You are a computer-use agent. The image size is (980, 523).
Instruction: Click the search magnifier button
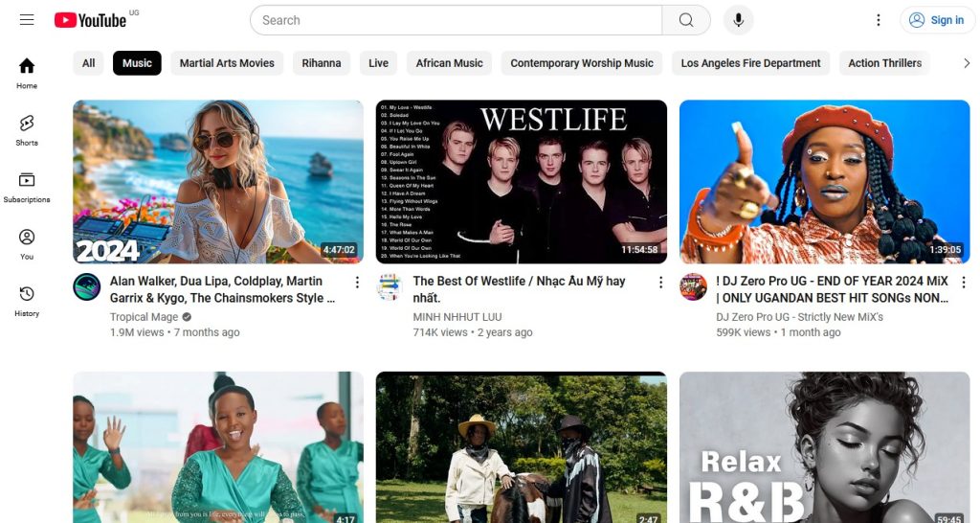click(686, 20)
